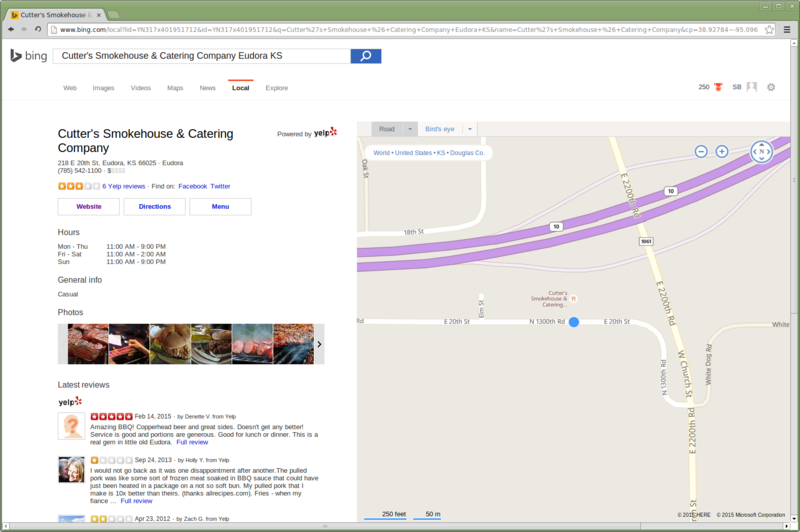
Task: Open the Explore tab
Action: (277, 88)
